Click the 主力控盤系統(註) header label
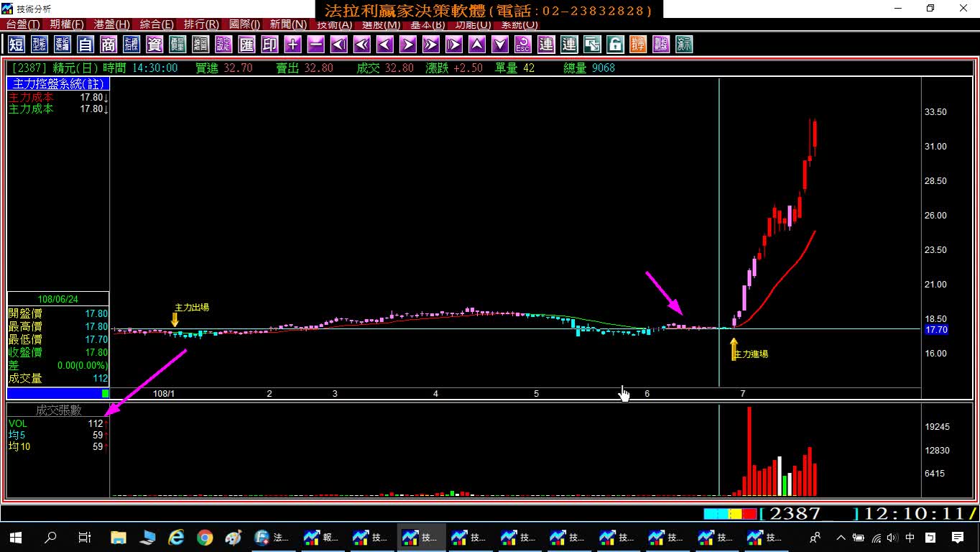980x552 pixels. tap(58, 84)
